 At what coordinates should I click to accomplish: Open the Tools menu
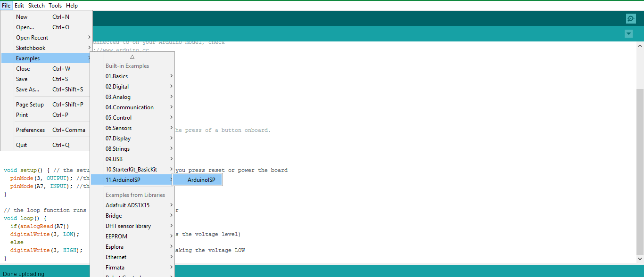[x=55, y=6]
